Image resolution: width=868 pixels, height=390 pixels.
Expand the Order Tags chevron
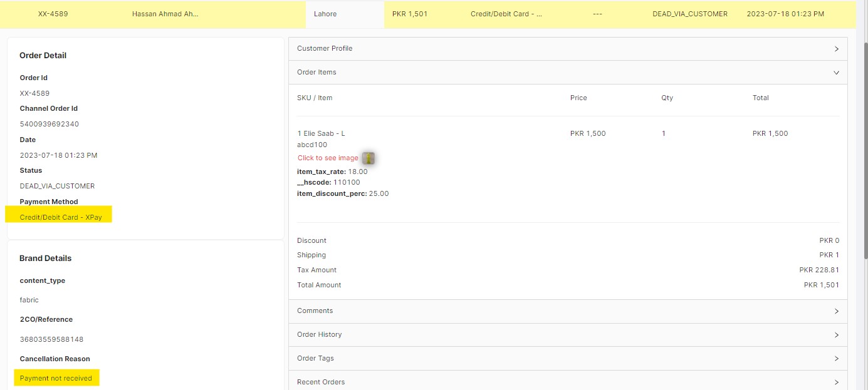(x=836, y=359)
